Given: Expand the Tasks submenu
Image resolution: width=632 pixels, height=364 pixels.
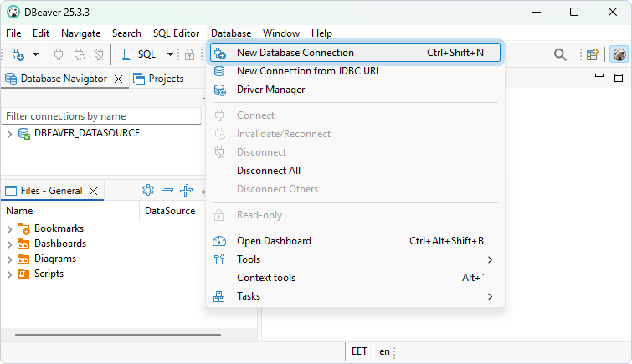Looking at the screenshot, I should point(355,297).
